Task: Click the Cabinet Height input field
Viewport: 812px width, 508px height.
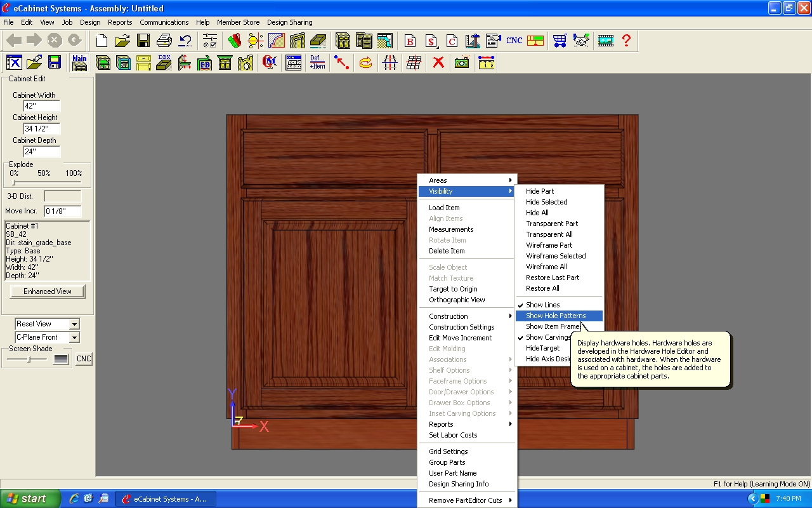Action: 42,129
